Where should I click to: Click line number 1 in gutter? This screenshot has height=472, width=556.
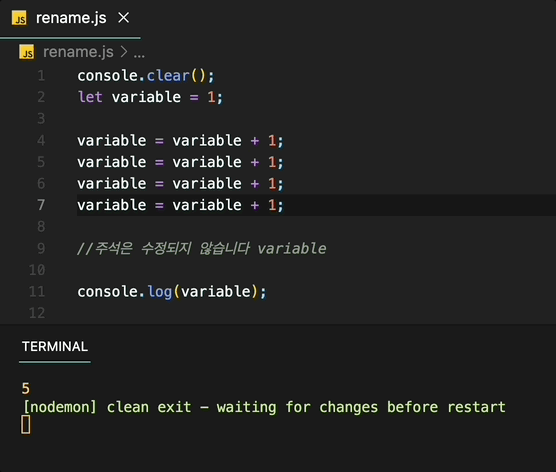tap(41, 76)
